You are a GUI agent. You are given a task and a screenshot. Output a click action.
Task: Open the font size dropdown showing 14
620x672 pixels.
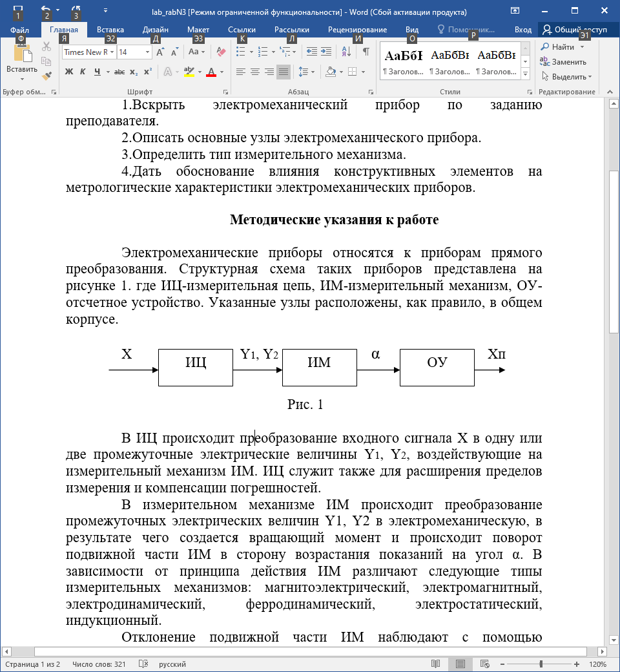(147, 52)
